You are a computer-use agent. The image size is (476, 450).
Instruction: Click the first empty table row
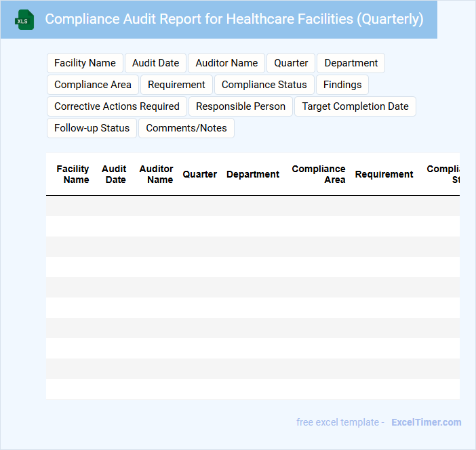[x=252, y=206]
